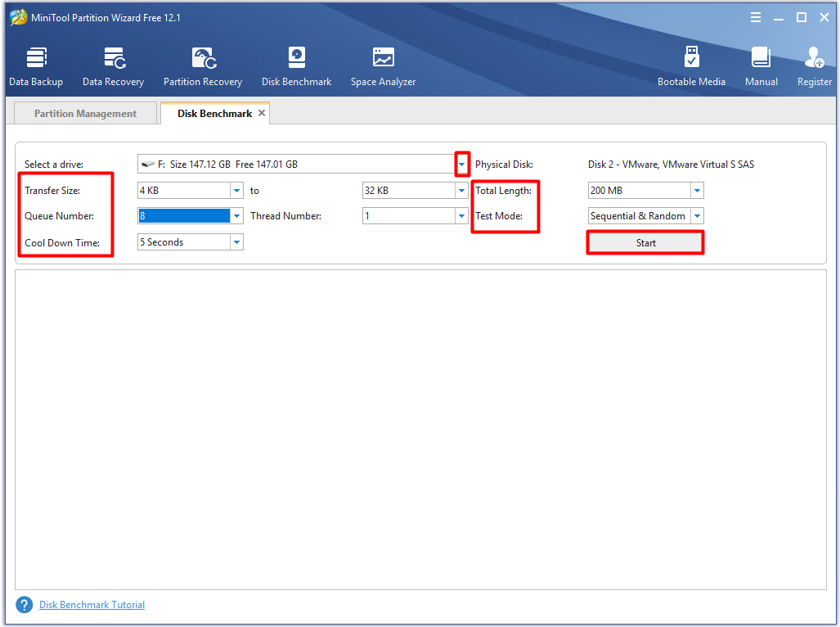
Task: Open the Cool Down Time dropdown
Action: (236, 242)
